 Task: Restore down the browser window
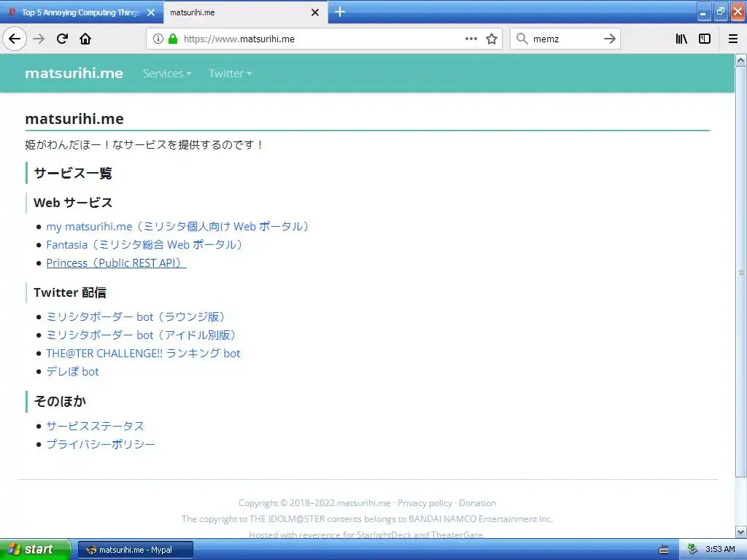[721, 12]
